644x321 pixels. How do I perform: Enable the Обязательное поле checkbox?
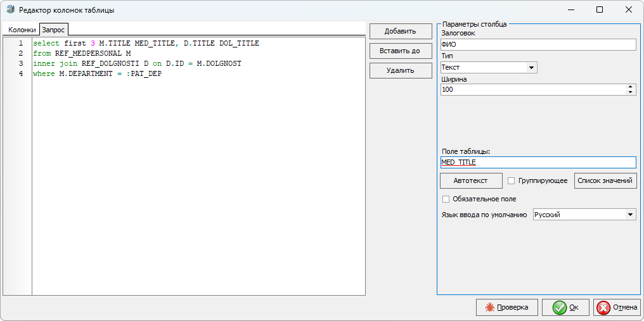(446, 199)
